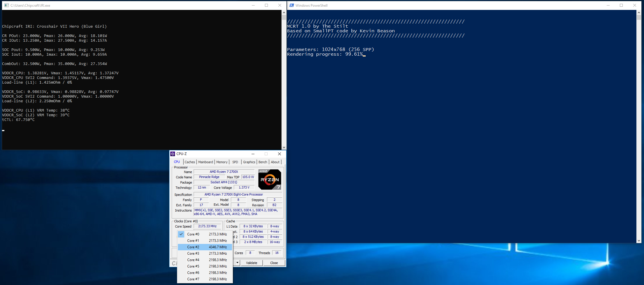Choose the highlighted Core #2 entry
The width and height of the screenshot is (644, 285).
tap(205, 247)
